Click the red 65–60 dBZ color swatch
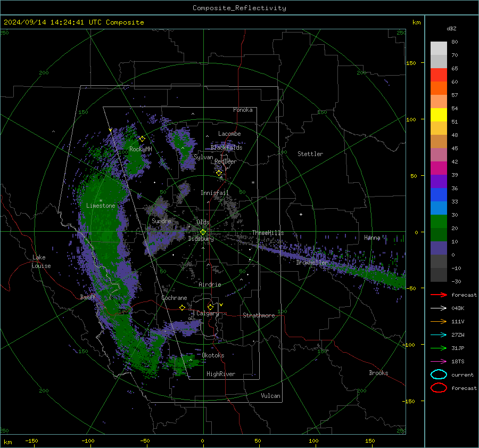The width and height of the screenshot is (479, 448). click(x=439, y=75)
